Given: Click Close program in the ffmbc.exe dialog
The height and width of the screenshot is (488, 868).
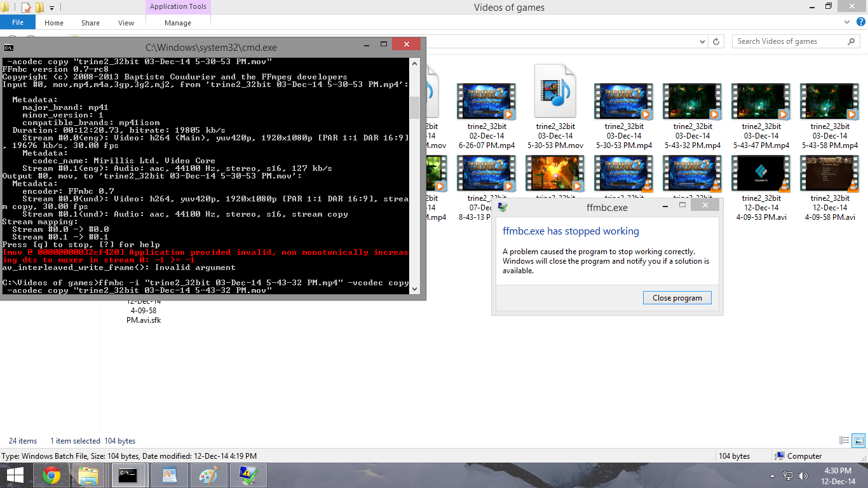Looking at the screenshot, I should coord(677,298).
